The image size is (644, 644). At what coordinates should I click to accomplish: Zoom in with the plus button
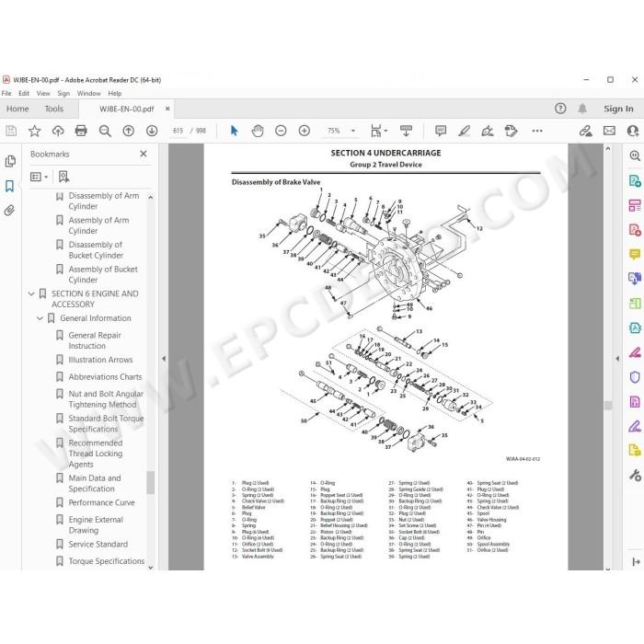coord(305,131)
